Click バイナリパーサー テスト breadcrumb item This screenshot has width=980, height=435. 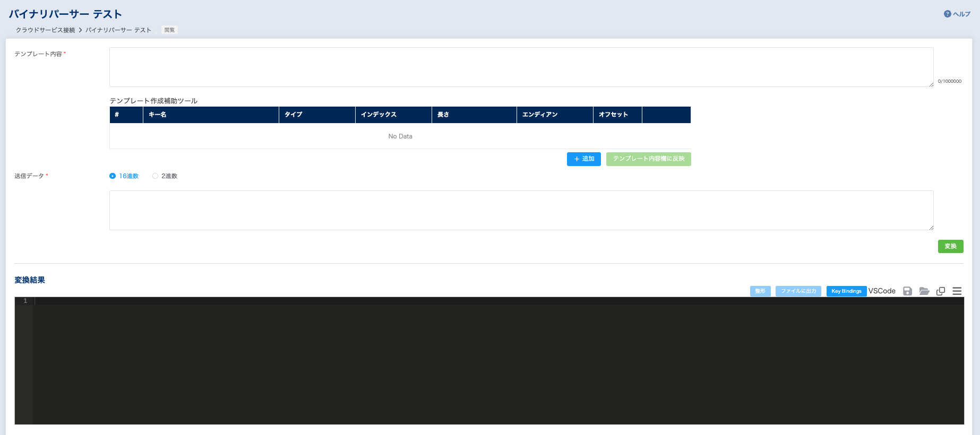[118, 30]
